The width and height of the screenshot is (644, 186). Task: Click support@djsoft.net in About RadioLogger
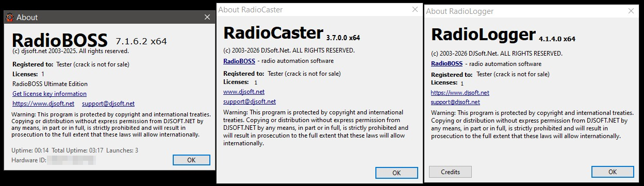point(455,102)
